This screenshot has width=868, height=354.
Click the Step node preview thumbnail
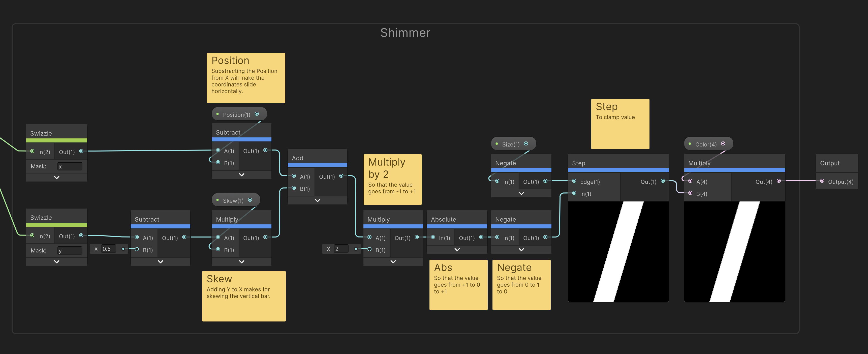tap(618, 252)
